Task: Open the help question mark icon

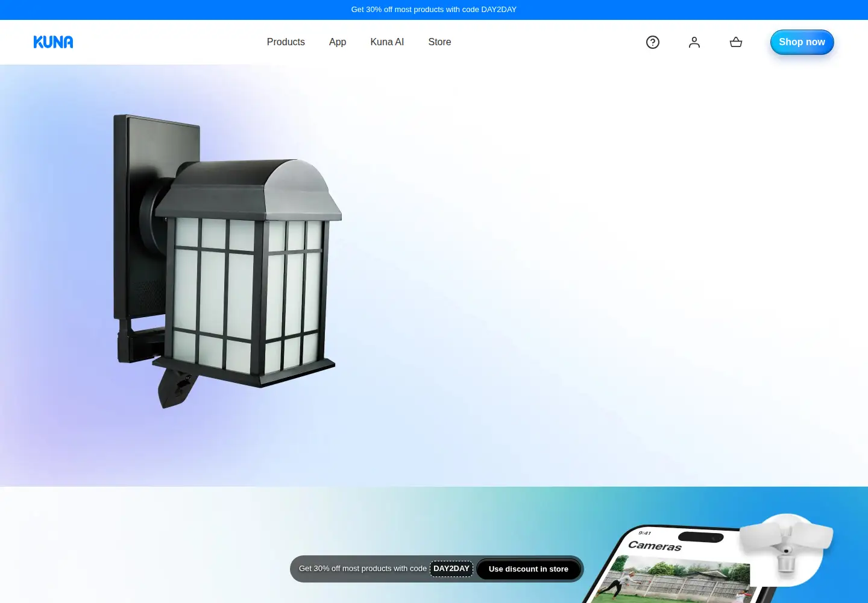Action: (653, 42)
